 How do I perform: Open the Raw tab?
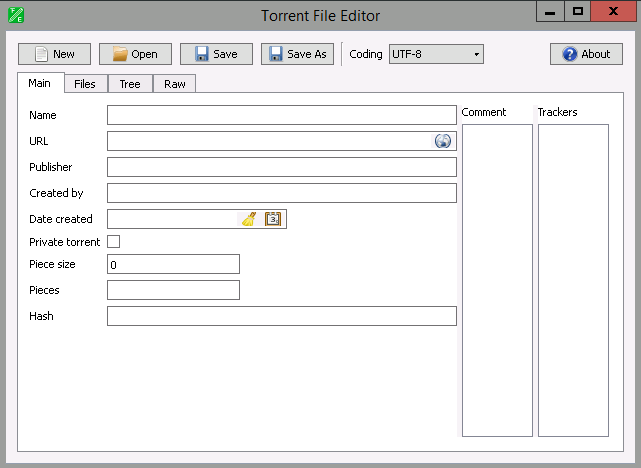[x=175, y=84]
